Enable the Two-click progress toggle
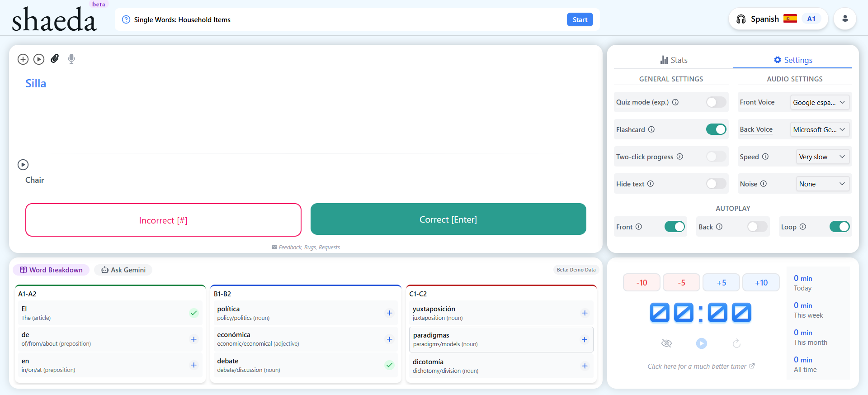This screenshot has width=868, height=395. tap(716, 157)
